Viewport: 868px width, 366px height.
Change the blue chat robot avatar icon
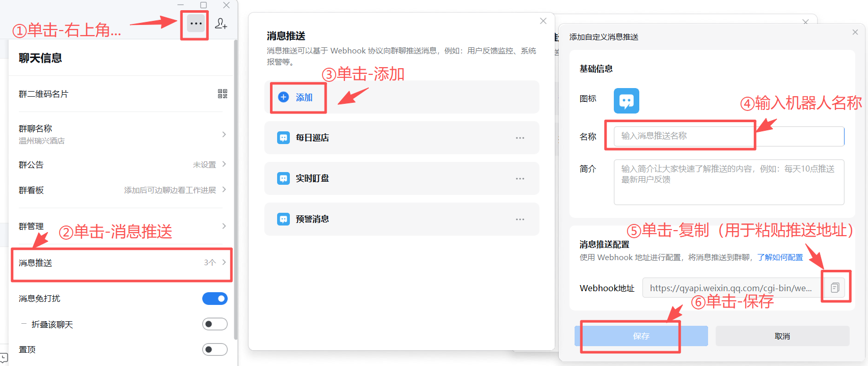coord(626,101)
